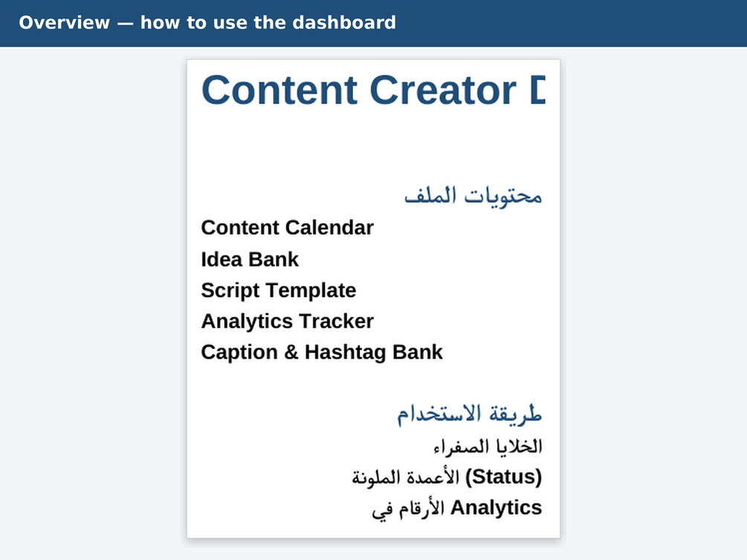
Task: Click the Arabic heading "محتويات الملف"
Action: coord(473,196)
